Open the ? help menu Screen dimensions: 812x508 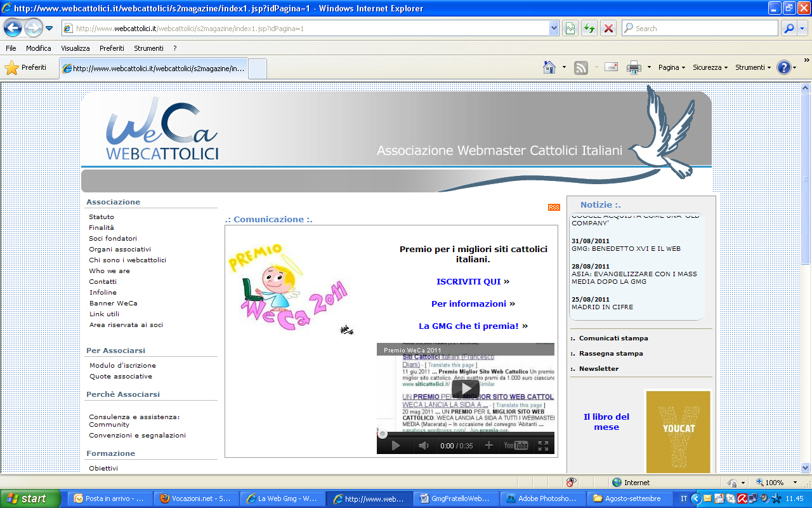(x=175, y=48)
